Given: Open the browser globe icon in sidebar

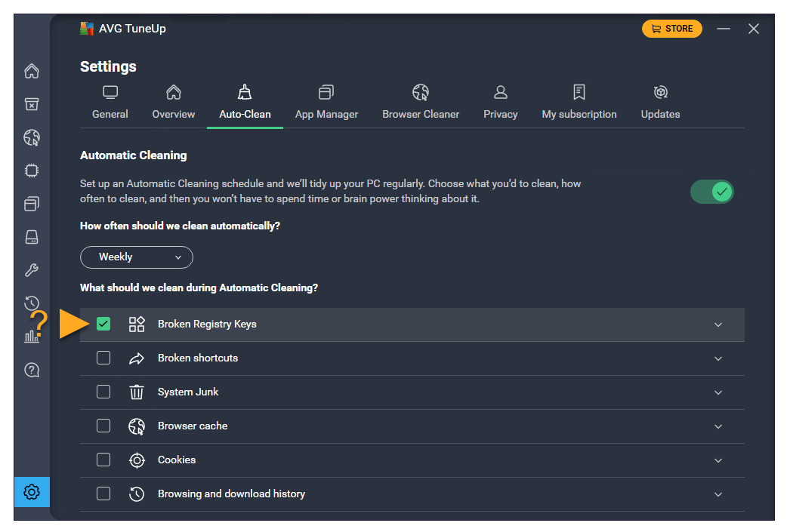Looking at the screenshot, I should 32,138.
